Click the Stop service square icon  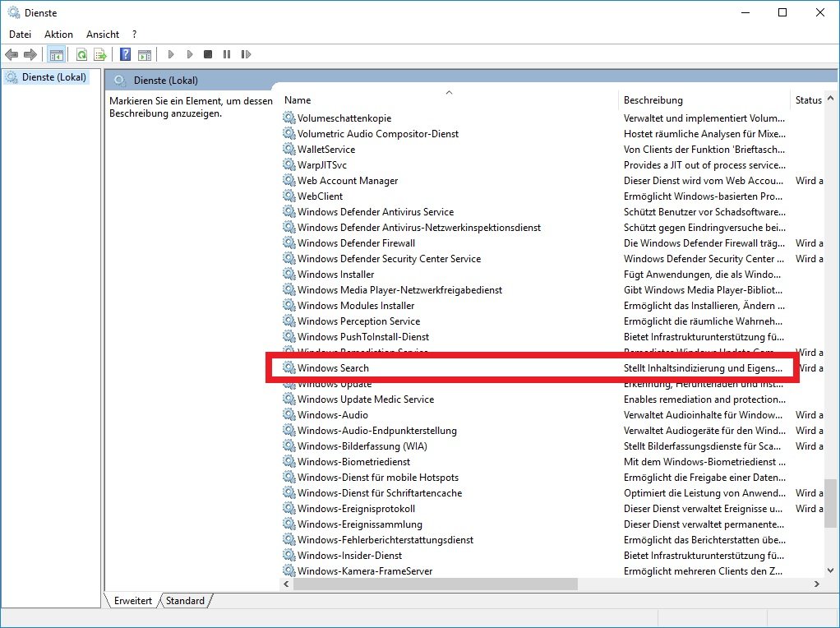tap(208, 54)
